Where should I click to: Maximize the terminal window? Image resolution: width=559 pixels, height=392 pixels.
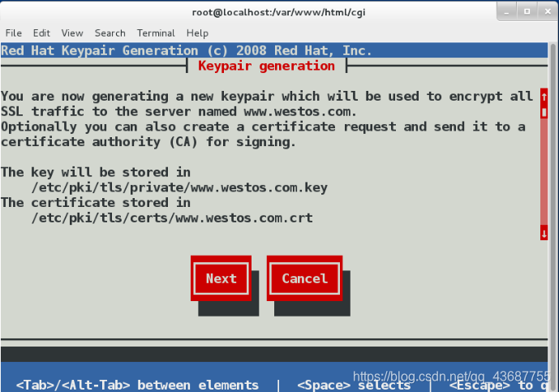(x=527, y=12)
